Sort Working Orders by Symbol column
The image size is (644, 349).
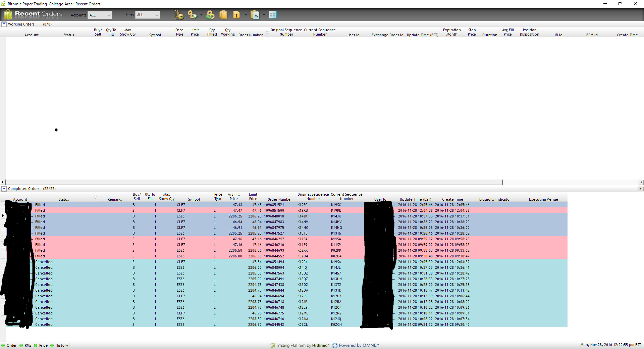click(x=155, y=35)
